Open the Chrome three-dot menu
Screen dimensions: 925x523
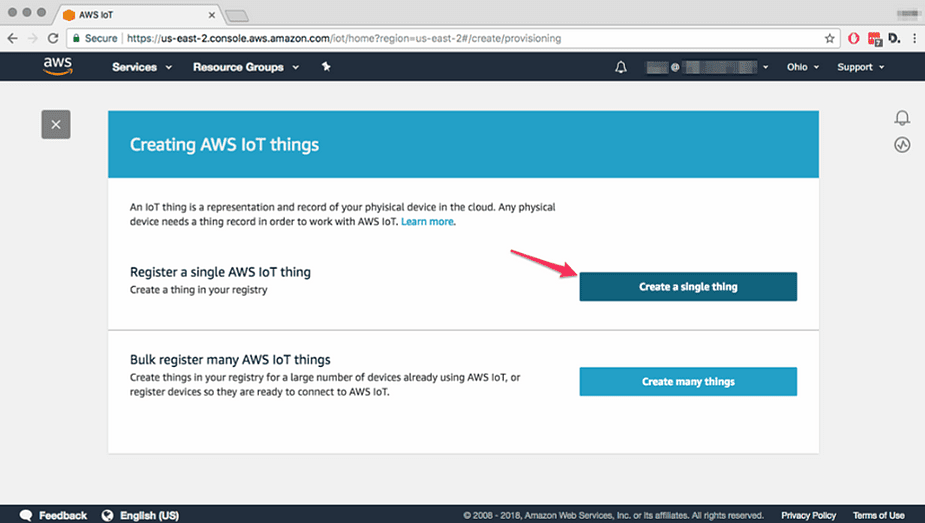click(915, 38)
